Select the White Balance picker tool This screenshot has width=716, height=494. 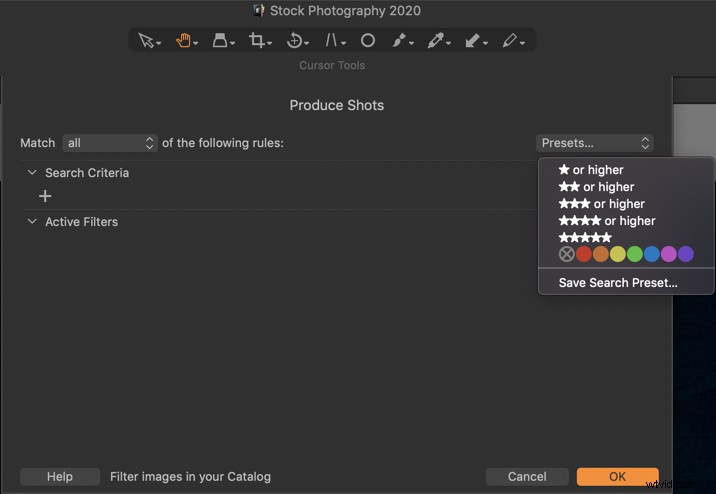point(436,41)
